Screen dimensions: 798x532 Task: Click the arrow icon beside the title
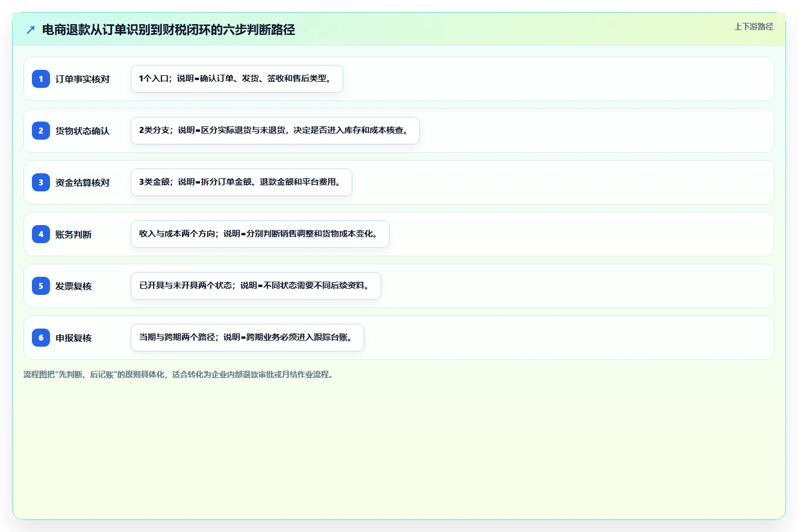[x=31, y=30]
